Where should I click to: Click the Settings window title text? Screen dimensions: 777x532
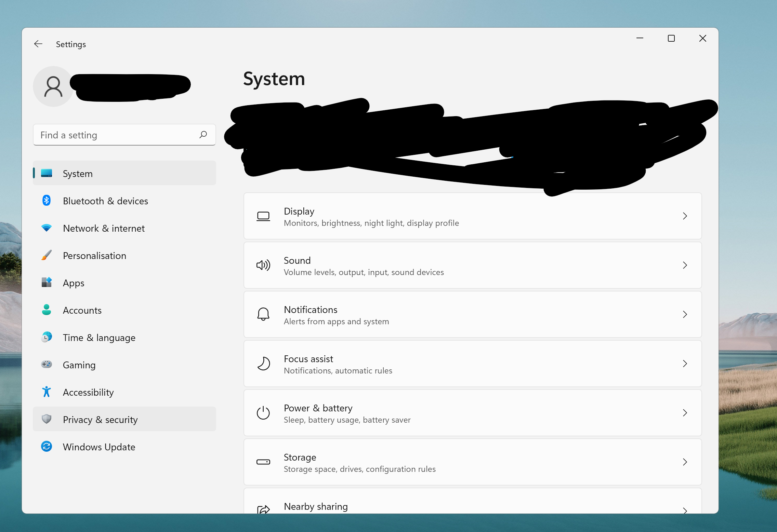click(x=71, y=44)
